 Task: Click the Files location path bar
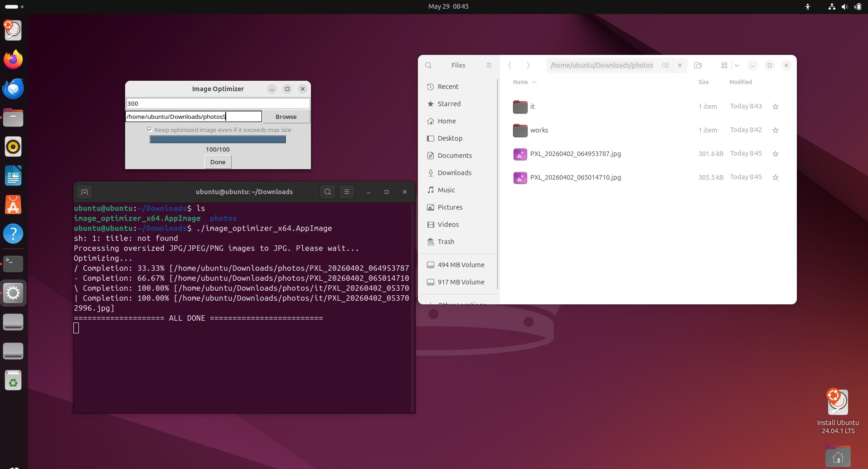[602, 65]
